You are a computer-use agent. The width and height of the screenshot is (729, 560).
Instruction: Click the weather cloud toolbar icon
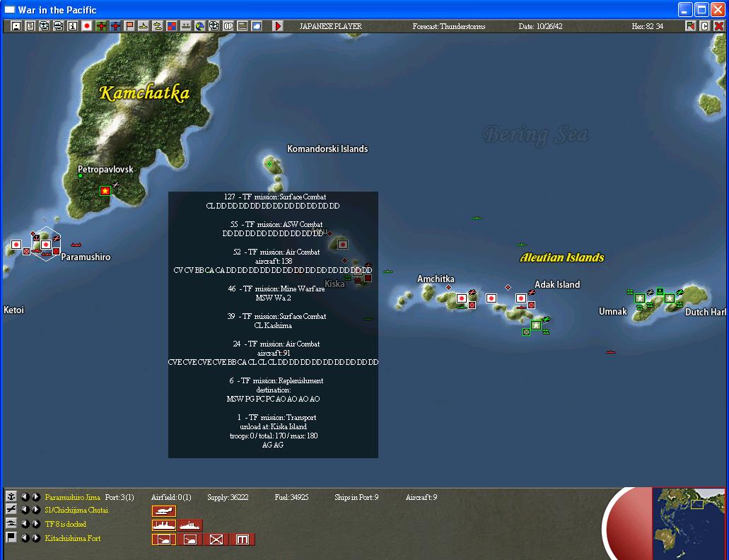click(257, 26)
